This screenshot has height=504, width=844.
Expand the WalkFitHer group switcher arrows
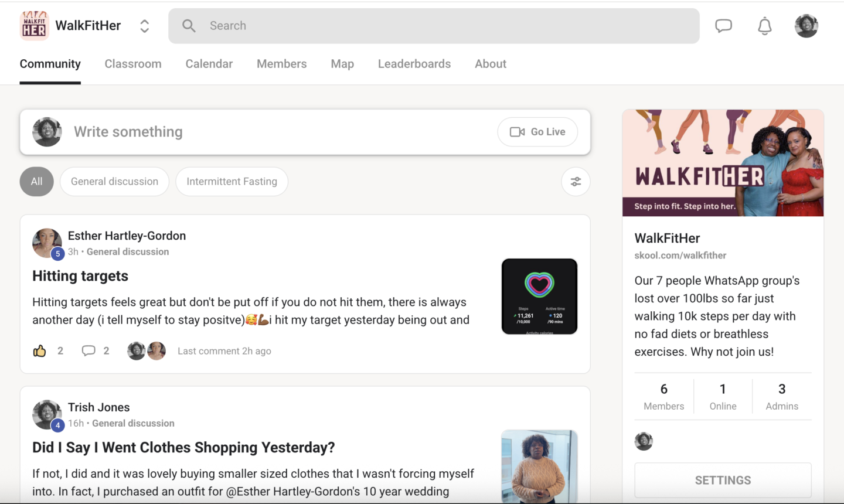(x=144, y=26)
